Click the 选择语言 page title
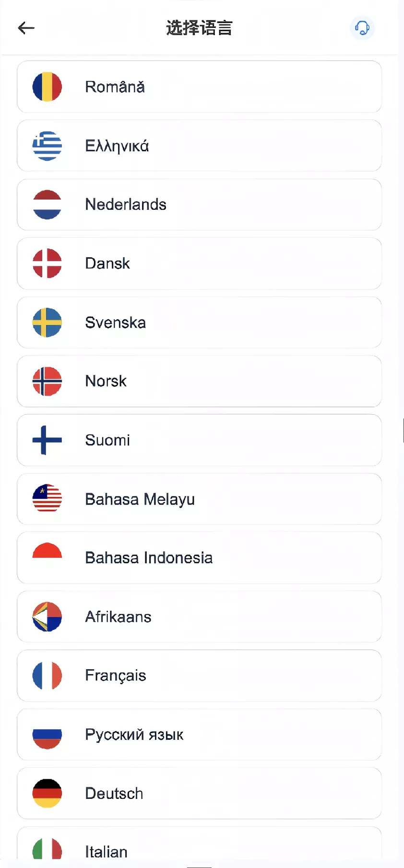 tap(199, 28)
